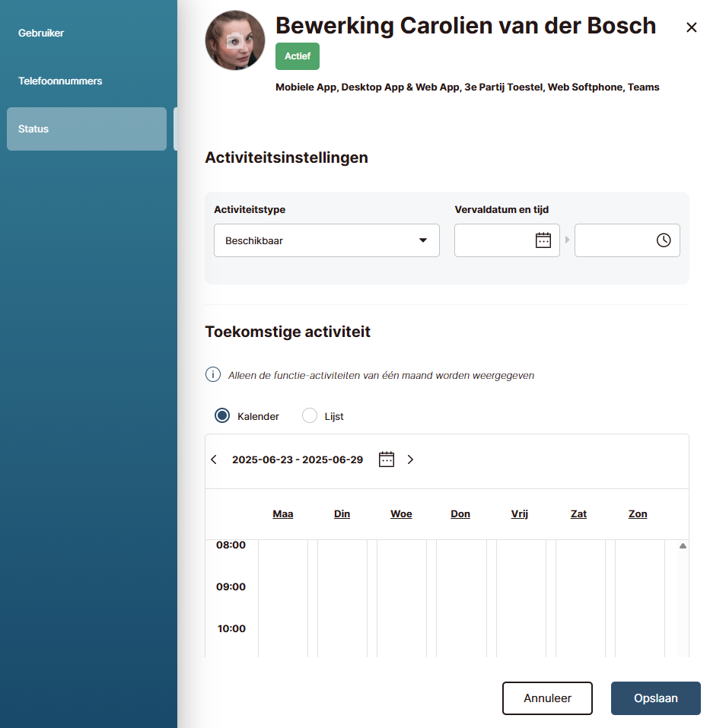Screen dimensions: 710x728
Task: Open the Telefoonnummers section in sidebar
Action: (60, 81)
